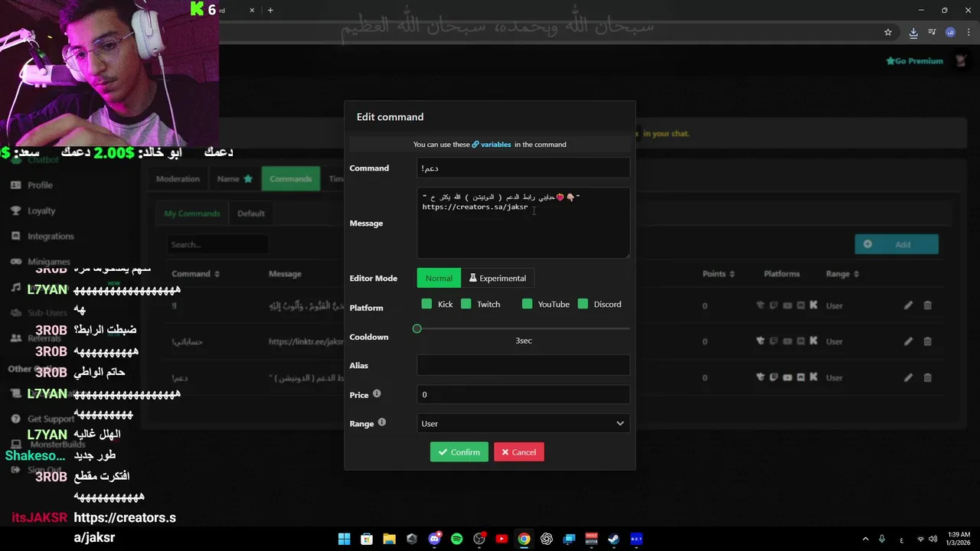980x551 pixels.
Task: Open Chrome media controls icon
Action: (932, 32)
